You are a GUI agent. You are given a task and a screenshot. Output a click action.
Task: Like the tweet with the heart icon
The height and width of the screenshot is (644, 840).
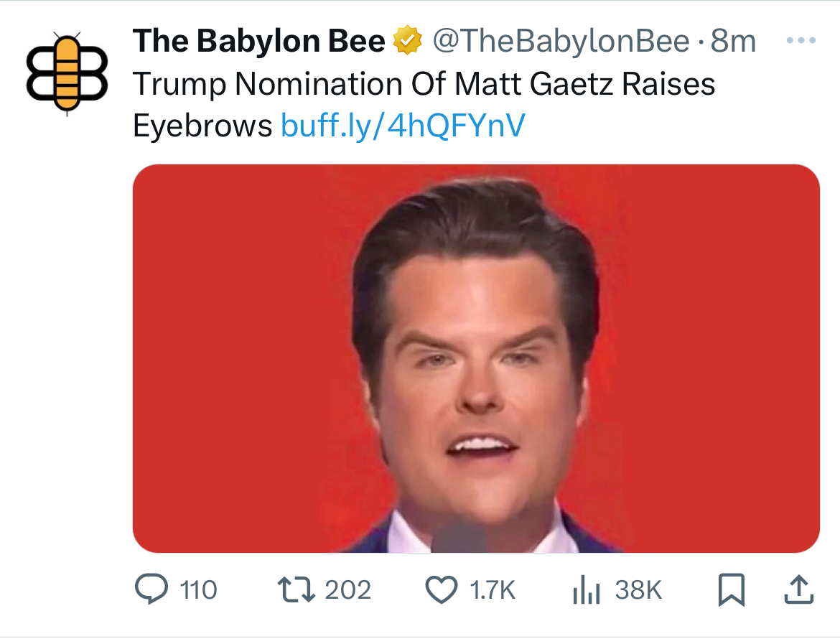[440, 589]
